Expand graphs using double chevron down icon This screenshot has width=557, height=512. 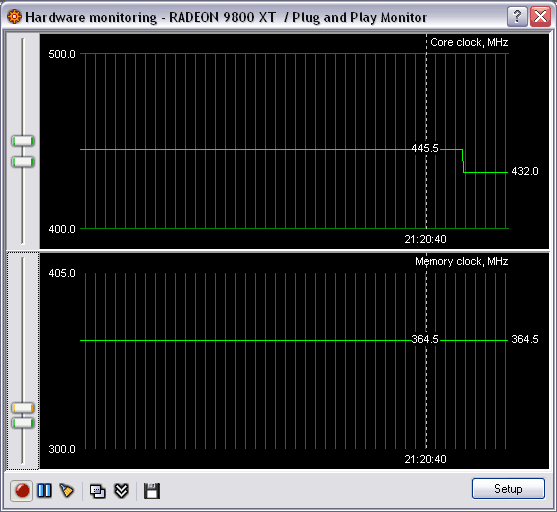pos(121,491)
